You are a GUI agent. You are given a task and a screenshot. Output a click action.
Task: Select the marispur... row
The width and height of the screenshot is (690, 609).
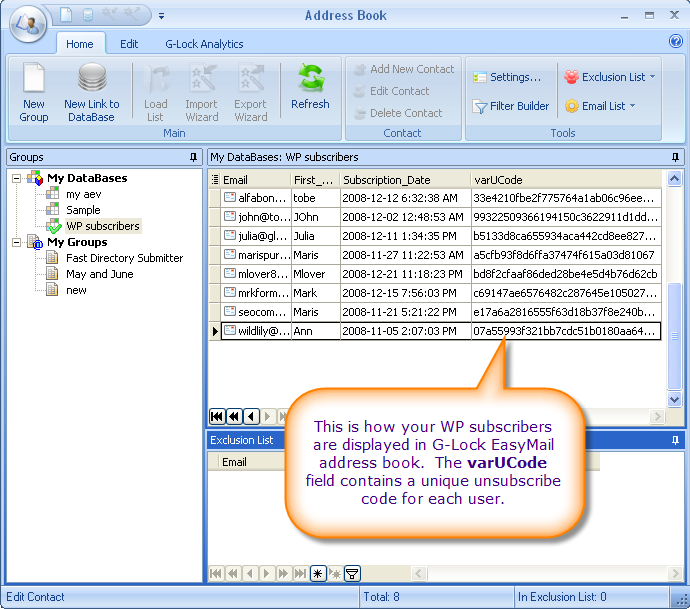pos(435,255)
